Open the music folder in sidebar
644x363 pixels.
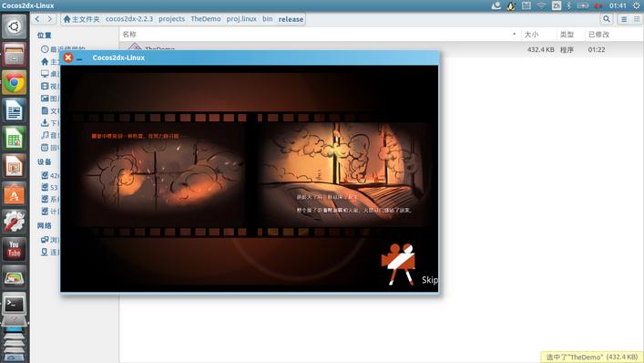(50, 135)
